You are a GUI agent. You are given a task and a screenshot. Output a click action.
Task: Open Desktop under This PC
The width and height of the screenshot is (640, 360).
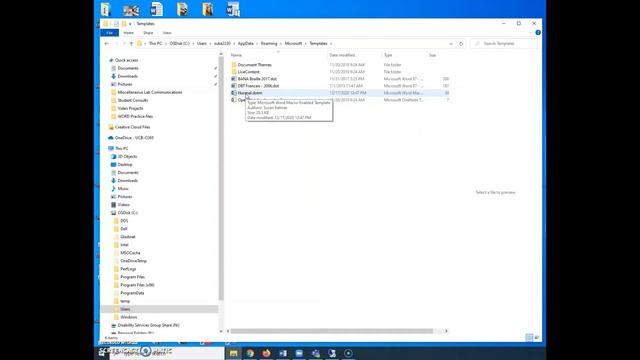tap(125, 164)
